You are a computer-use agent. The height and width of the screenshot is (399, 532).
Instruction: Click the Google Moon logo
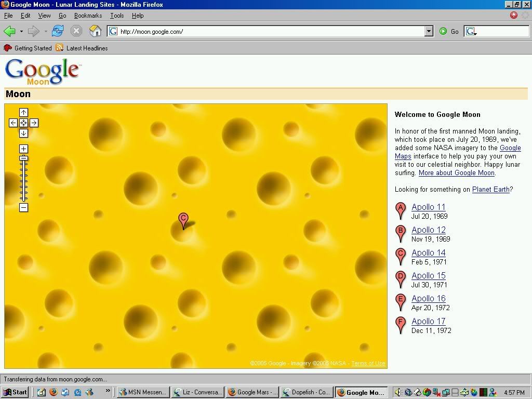[x=43, y=72]
